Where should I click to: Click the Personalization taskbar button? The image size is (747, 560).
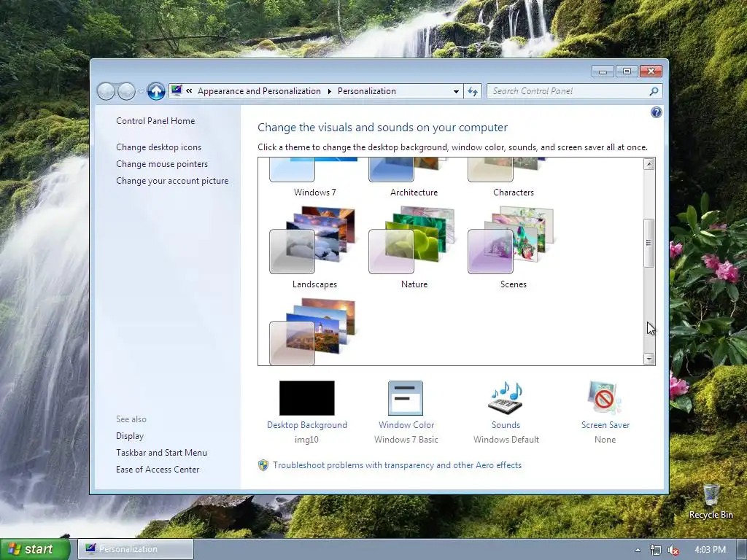click(136, 549)
